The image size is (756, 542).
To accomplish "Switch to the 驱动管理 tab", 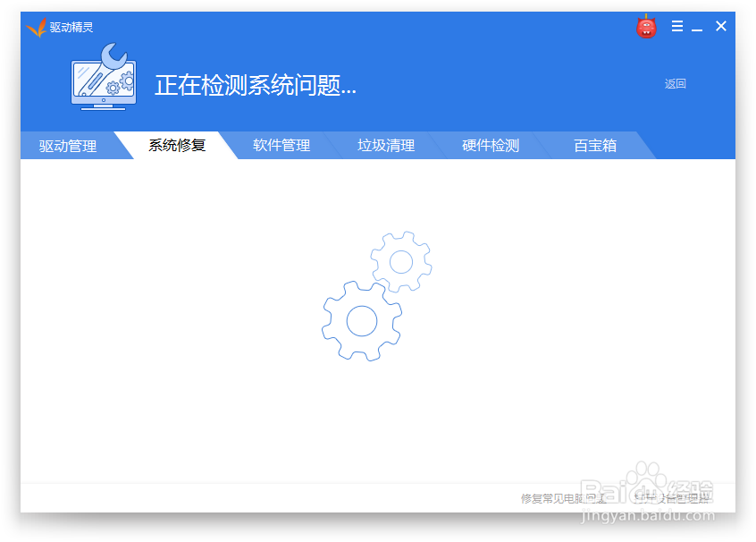I will (x=66, y=146).
